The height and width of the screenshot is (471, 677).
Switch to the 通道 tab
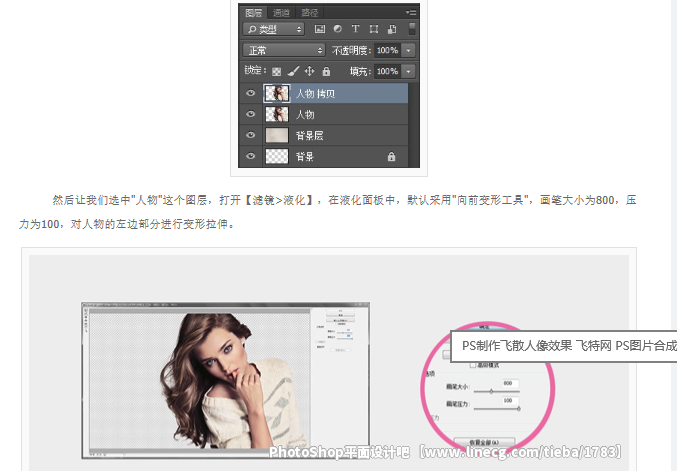[281, 12]
